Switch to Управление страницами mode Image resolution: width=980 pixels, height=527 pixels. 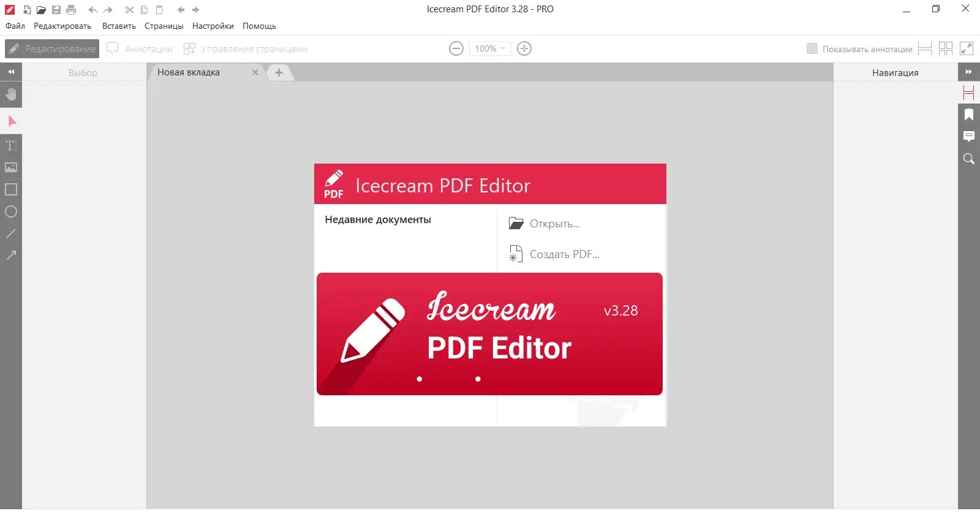pos(246,48)
